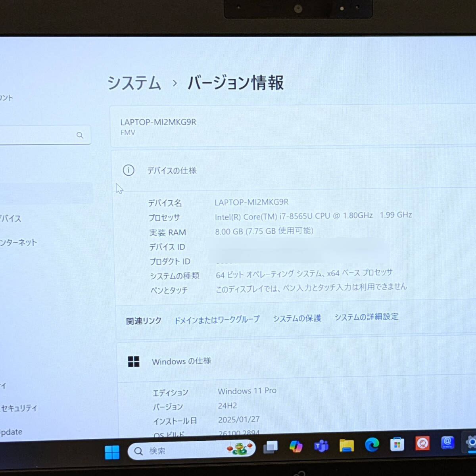Click the デバイス名 value LAPTOP-MI2MKG9R

251,202
